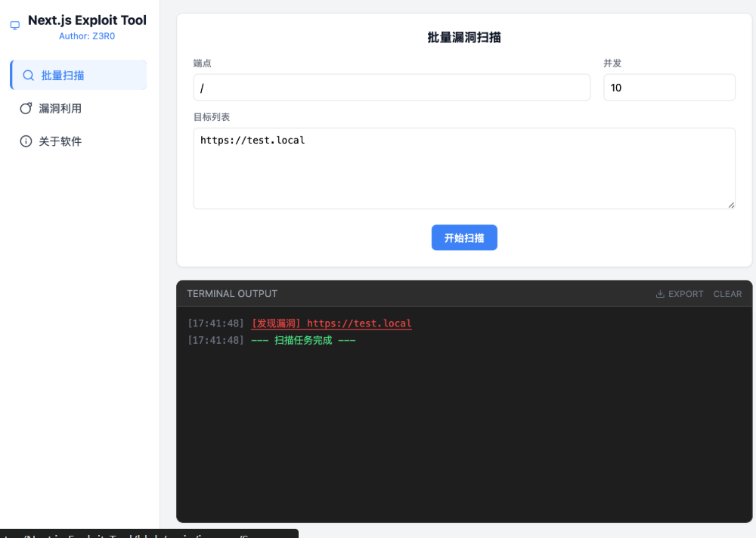The height and width of the screenshot is (538, 756).
Task: Focus the 并发 concurrency field showing 10
Action: [x=669, y=87]
